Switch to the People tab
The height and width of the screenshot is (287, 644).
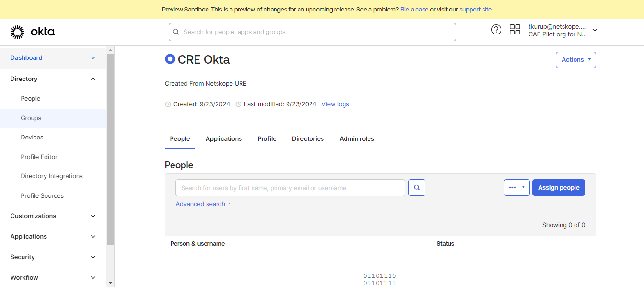(x=180, y=139)
